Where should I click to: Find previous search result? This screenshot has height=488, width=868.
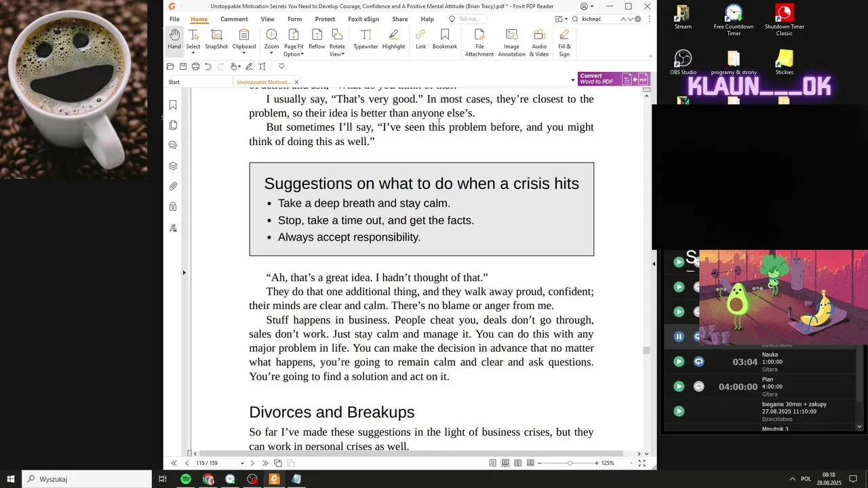[623, 19]
